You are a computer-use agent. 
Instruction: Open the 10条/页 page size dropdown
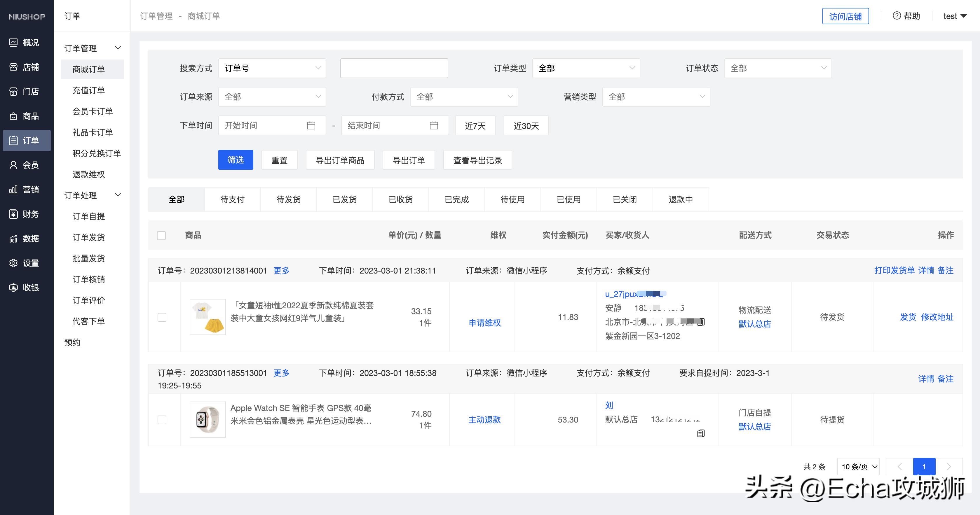[858, 466]
